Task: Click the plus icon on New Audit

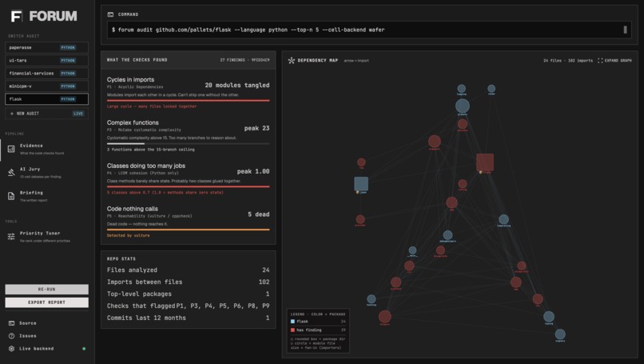Action: point(11,114)
